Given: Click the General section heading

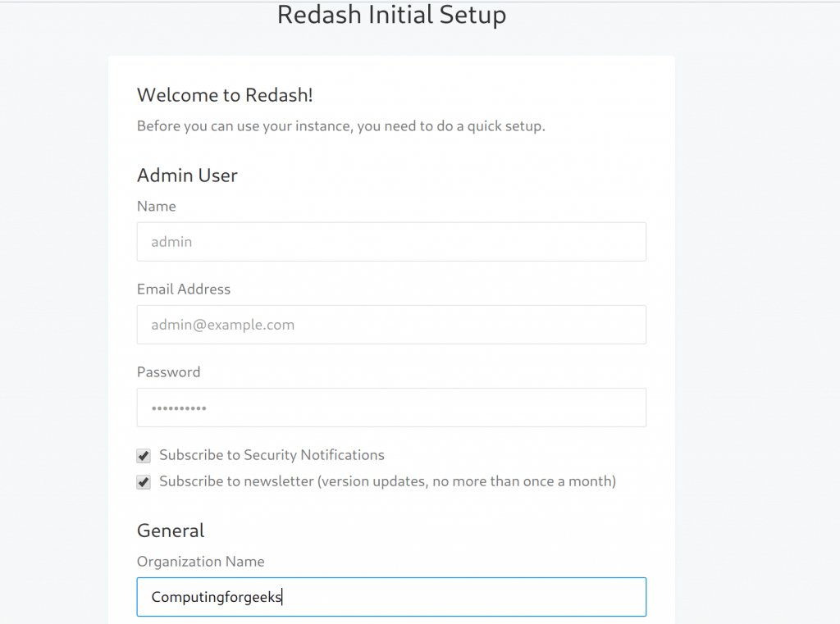Looking at the screenshot, I should 171,530.
